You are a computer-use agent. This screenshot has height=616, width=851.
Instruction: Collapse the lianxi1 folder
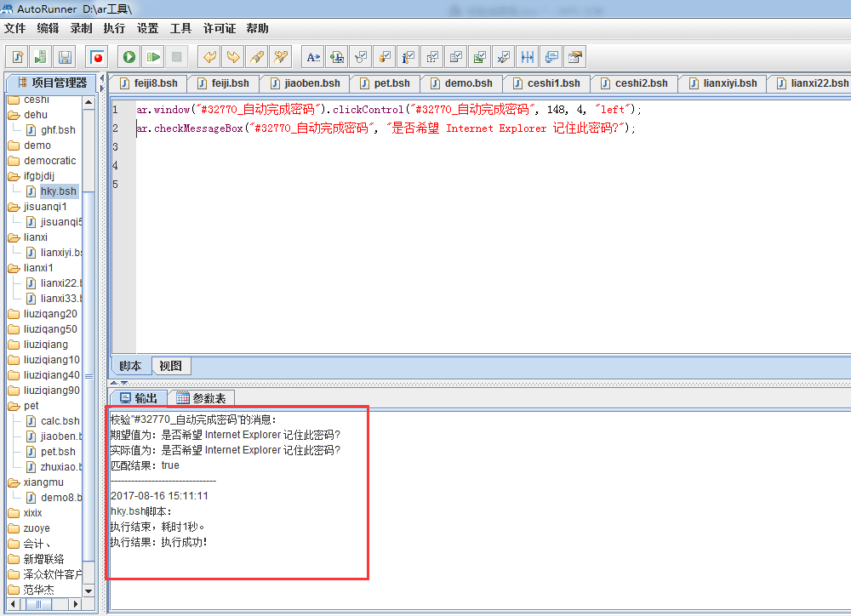click(14, 268)
